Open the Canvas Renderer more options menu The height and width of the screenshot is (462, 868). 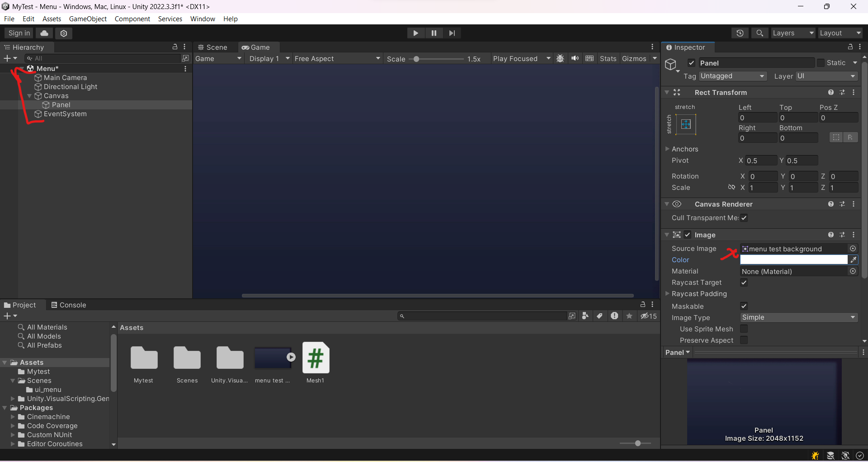854,204
